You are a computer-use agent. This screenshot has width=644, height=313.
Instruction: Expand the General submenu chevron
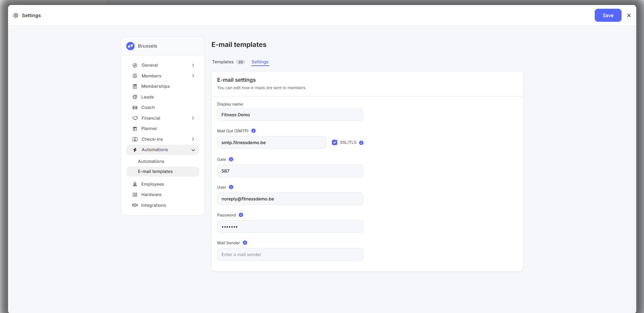tap(193, 65)
